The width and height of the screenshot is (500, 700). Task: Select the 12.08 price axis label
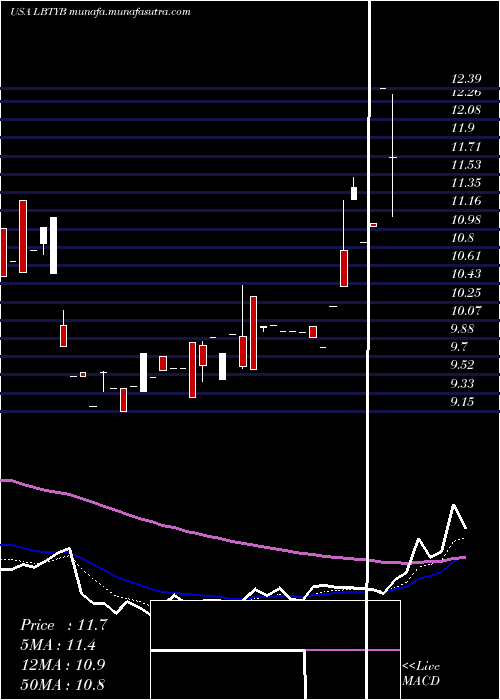click(x=466, y=110)
